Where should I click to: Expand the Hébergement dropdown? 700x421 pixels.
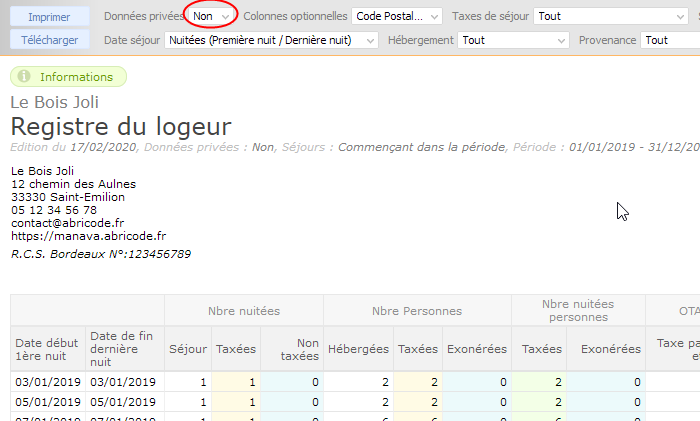tap(514, 40)
